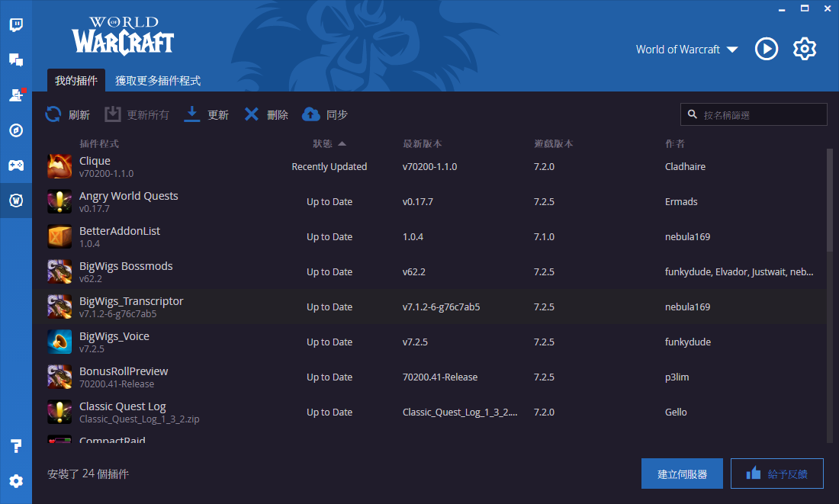Click the 插件程式 column header
The width and height of the screenshot is (839, 504).
tap(99, 143)
